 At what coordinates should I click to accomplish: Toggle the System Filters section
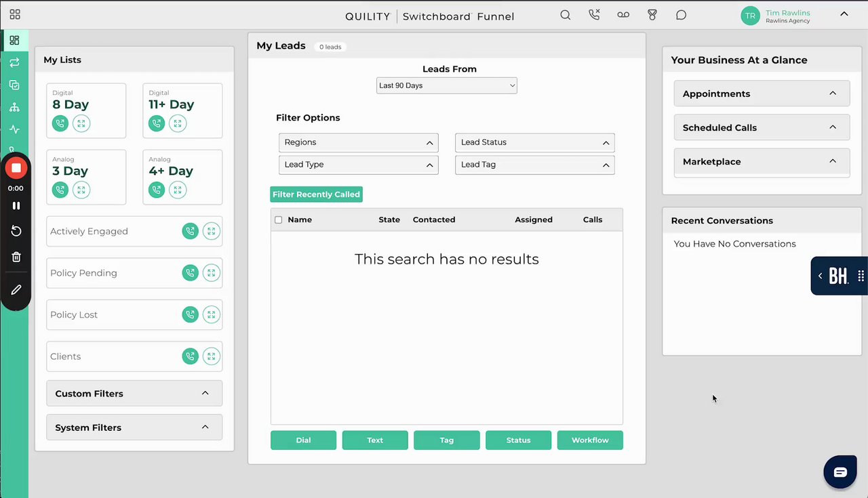(134, 428)
